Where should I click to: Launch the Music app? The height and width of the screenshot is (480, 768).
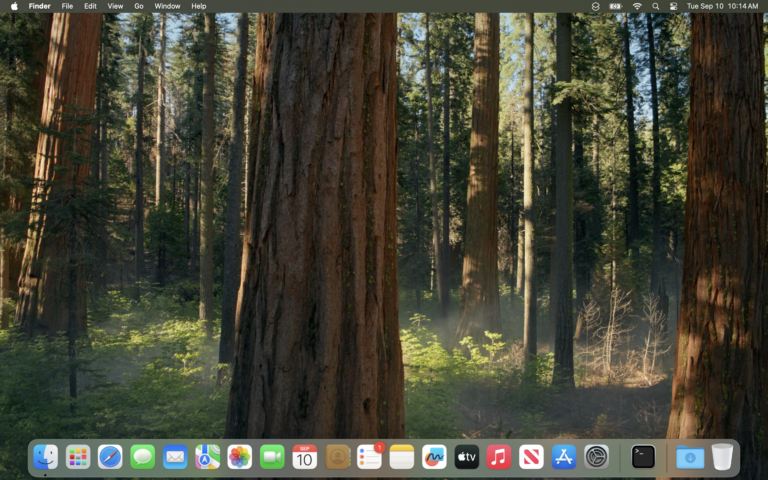(499, 457)
